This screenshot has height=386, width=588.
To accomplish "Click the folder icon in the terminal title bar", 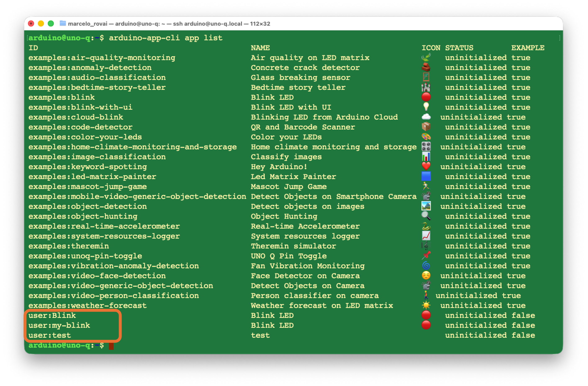I will 63,23.
